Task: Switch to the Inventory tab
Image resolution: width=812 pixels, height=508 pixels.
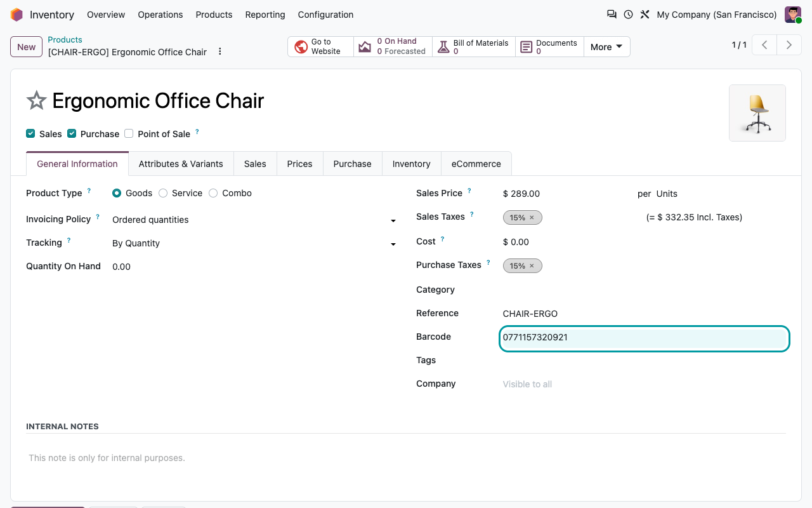Action: coord(411,164)
